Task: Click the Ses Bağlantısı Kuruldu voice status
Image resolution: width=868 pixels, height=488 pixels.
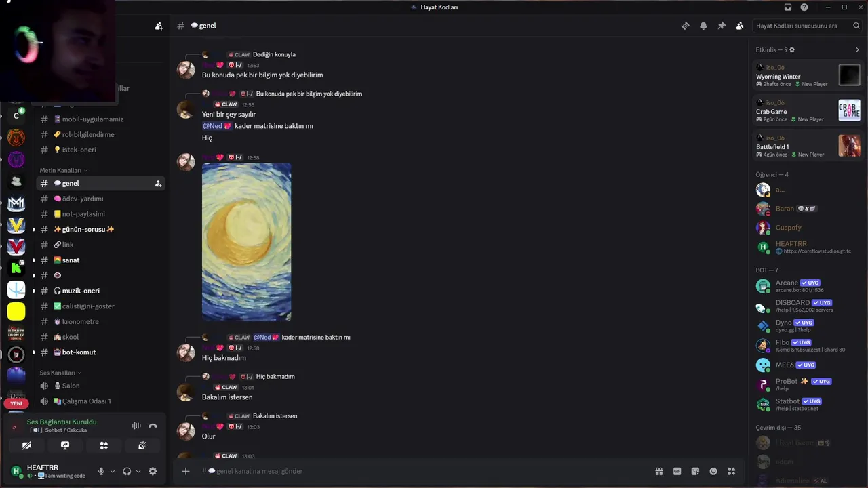Action: 62,422
